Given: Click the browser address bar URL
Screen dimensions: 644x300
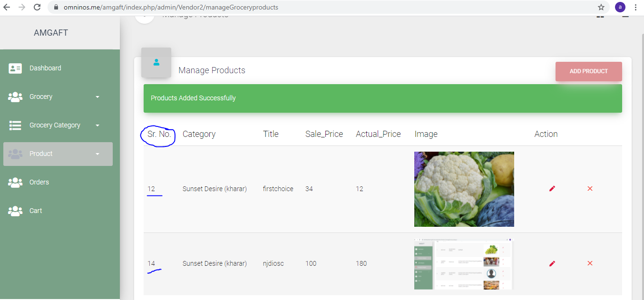Looking at the screenshot, I should click(171, 7).
